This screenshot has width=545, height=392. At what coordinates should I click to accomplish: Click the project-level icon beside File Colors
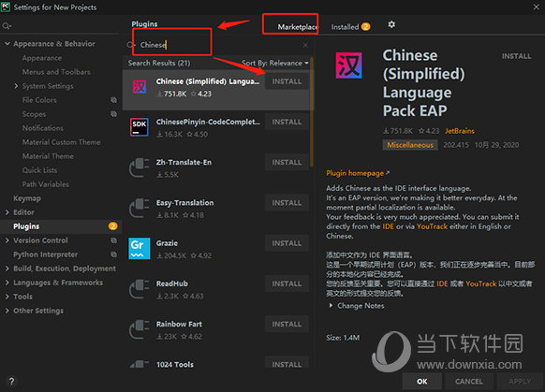[113, 100]
